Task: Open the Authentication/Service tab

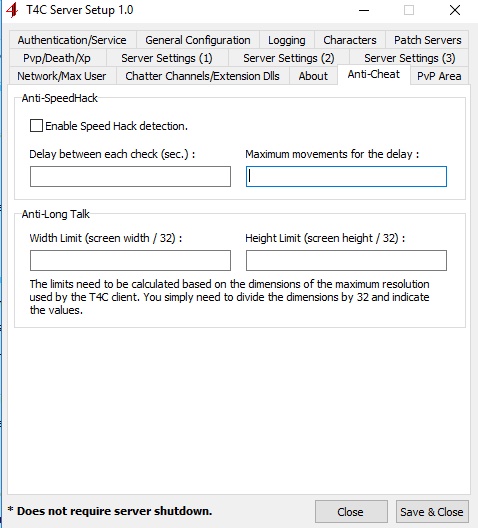Action: [72, 40]
